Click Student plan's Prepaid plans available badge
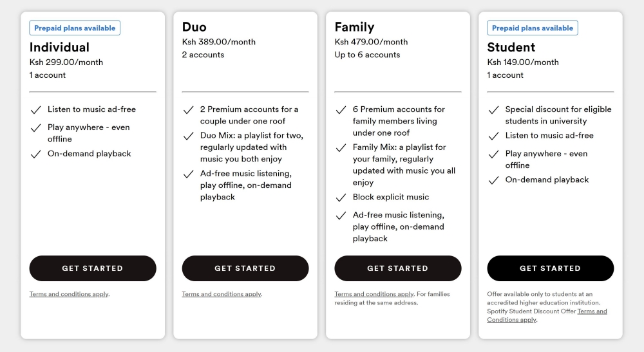 point(533,28)
